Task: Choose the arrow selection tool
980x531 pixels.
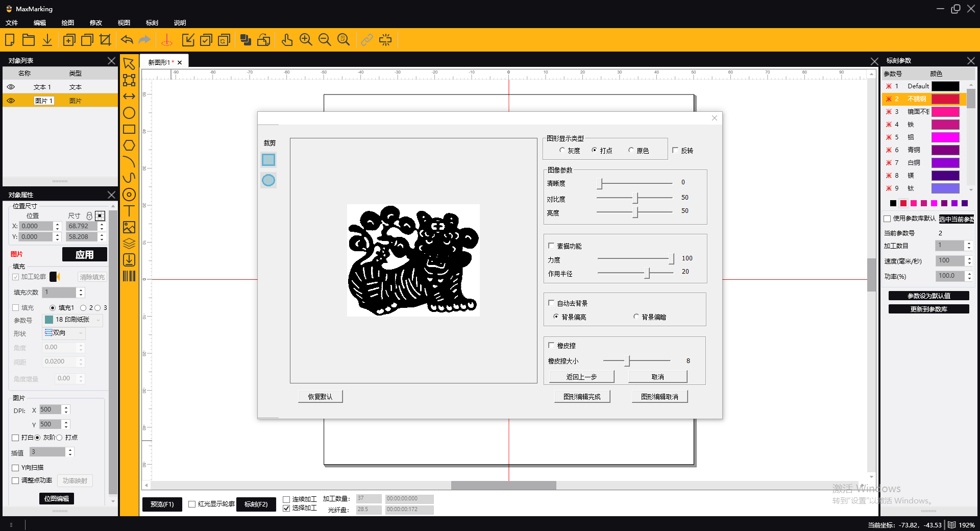Action: (129, 64)
